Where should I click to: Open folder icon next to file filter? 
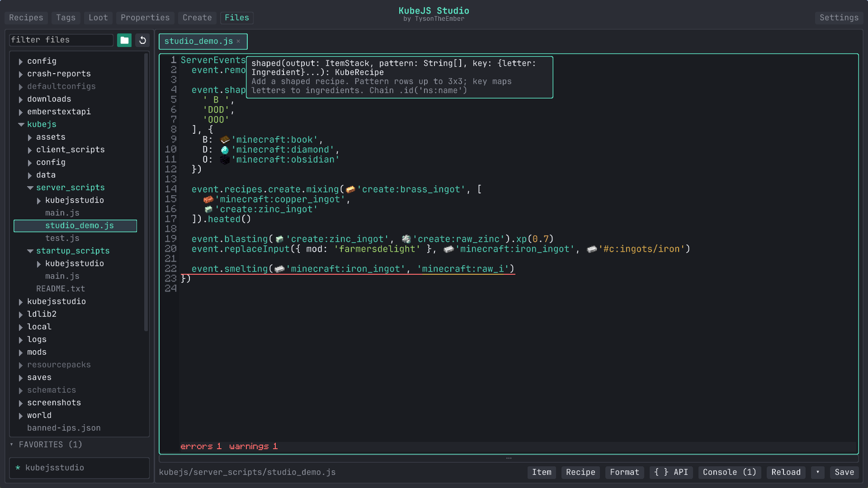click(x=124, y=40)
